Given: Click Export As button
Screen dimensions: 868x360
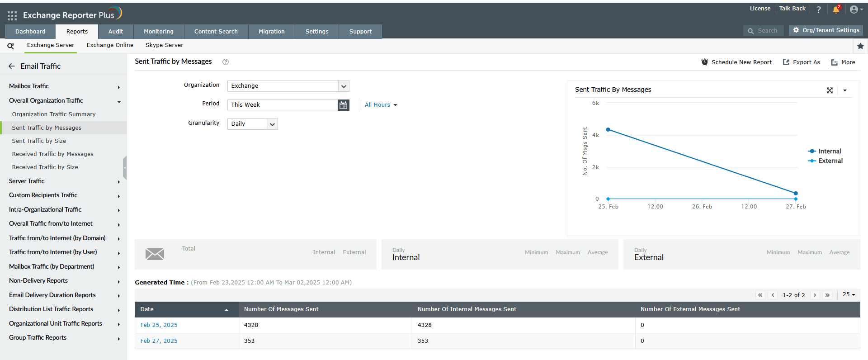Looking at the screenshot, I should [802, 62].
